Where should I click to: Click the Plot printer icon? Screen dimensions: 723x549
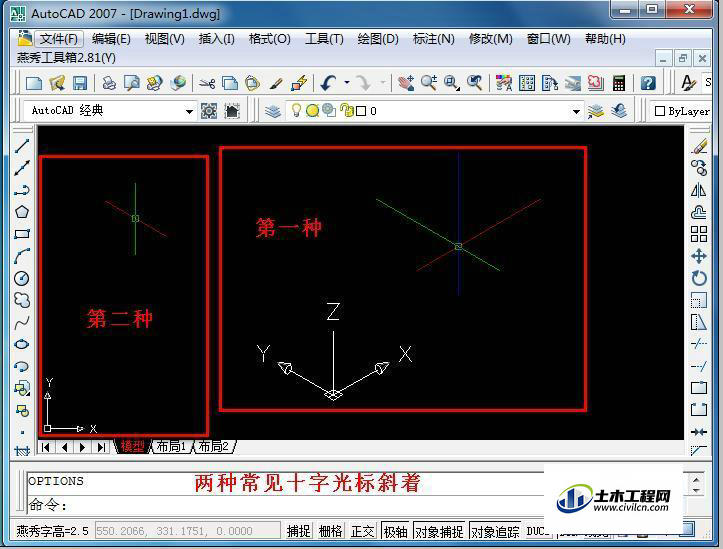[109, 83]
